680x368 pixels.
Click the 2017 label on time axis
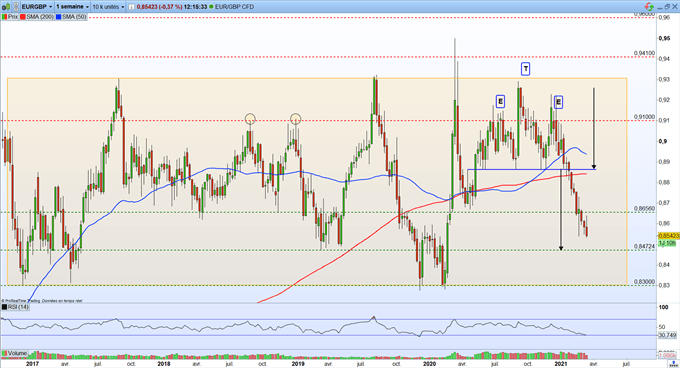coord(32,364)
